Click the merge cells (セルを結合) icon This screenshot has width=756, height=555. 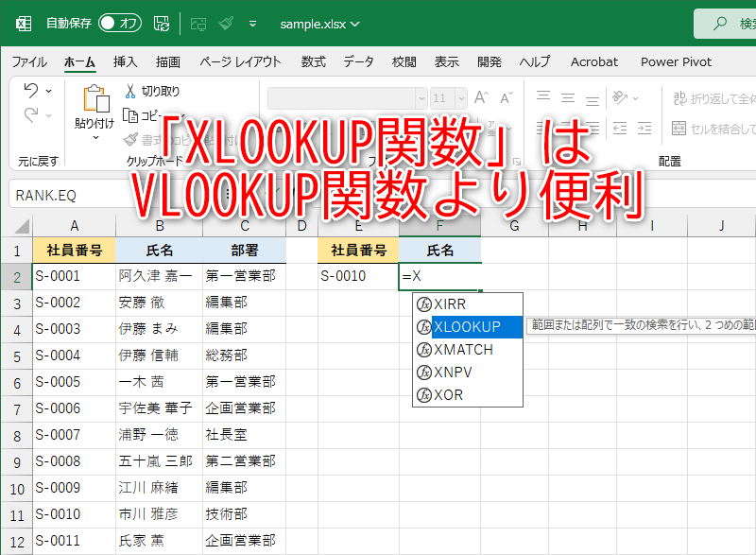point(679,129)
